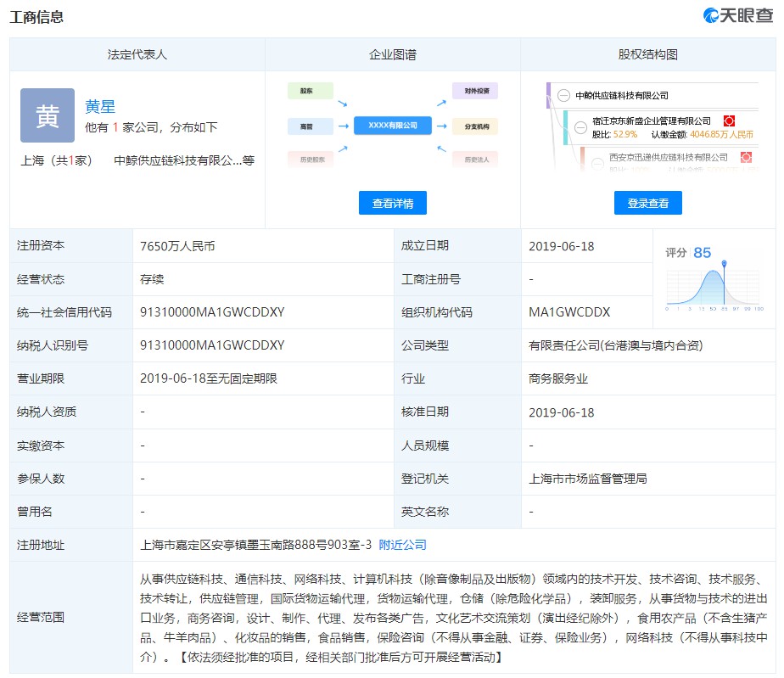Click 分支机构 node in graph

click(475, 126)
